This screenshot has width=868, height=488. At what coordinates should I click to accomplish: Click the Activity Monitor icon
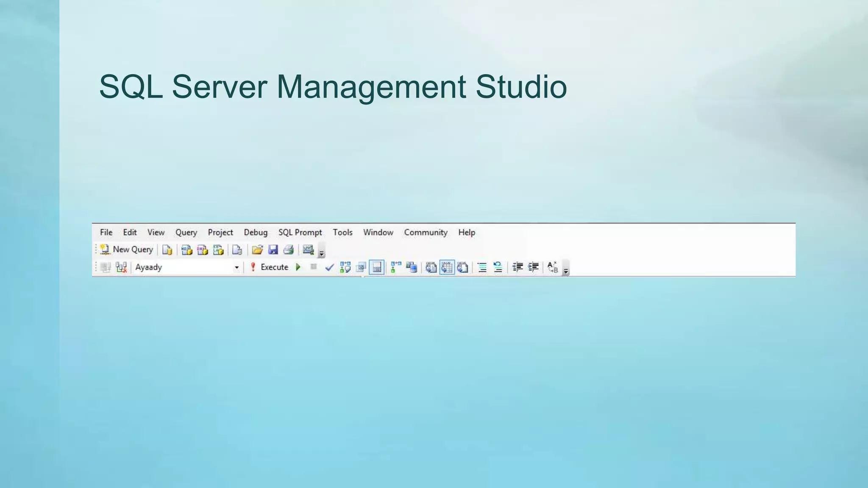click(308, 250)
